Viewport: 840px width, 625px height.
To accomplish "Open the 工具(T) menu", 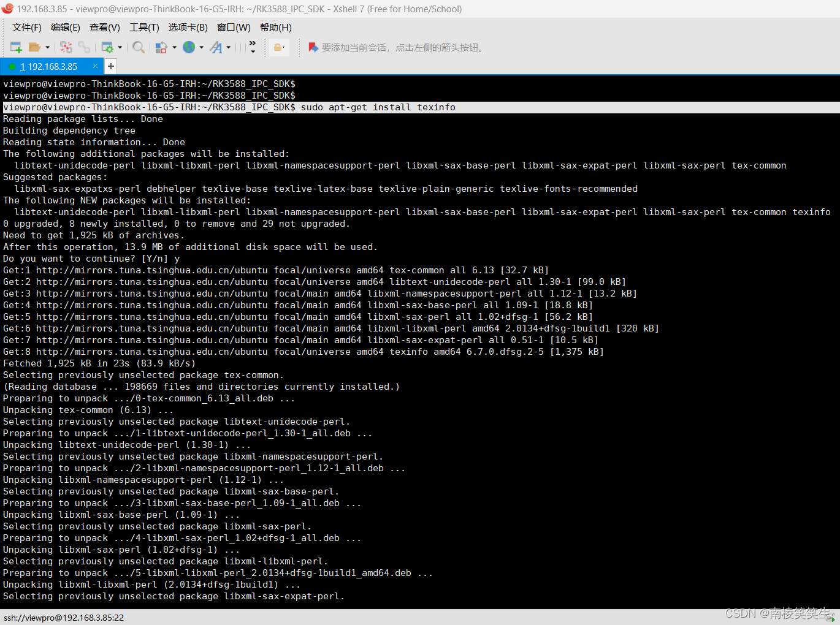I will point(143,28).
